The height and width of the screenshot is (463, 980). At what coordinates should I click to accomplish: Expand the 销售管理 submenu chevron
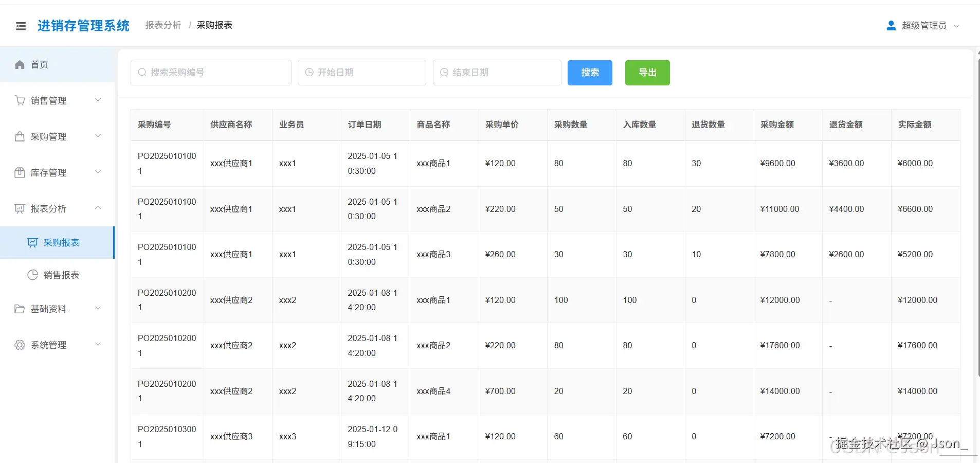(x=98, y=100)
